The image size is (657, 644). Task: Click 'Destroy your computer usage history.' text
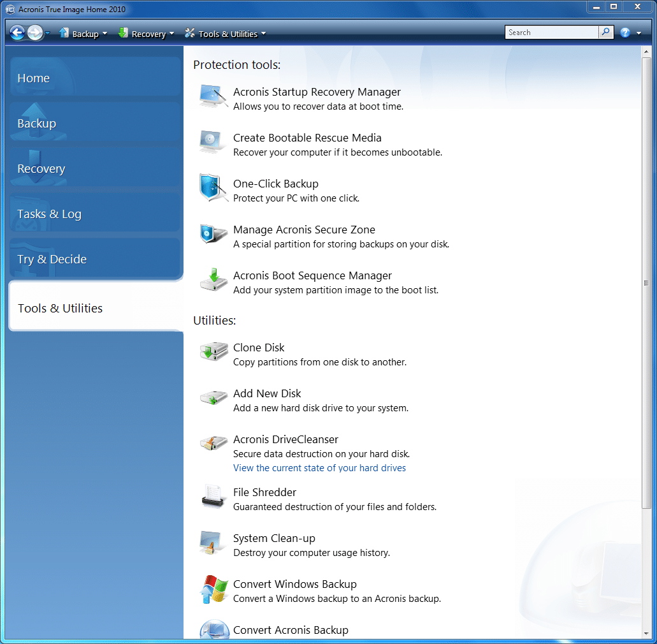312,553
